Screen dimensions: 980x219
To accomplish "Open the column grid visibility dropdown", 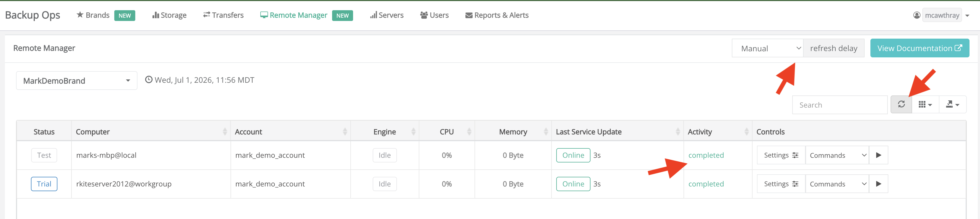I will [925, 105].
